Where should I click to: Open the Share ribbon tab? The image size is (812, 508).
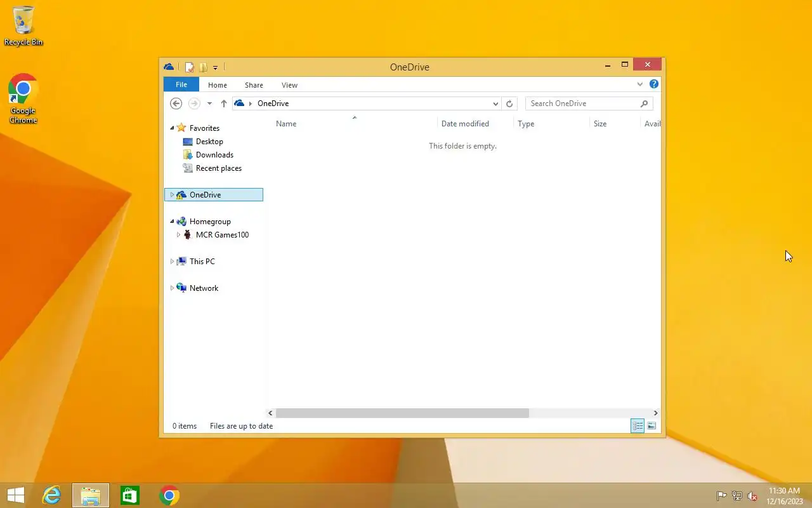click(x=254, y=85)
